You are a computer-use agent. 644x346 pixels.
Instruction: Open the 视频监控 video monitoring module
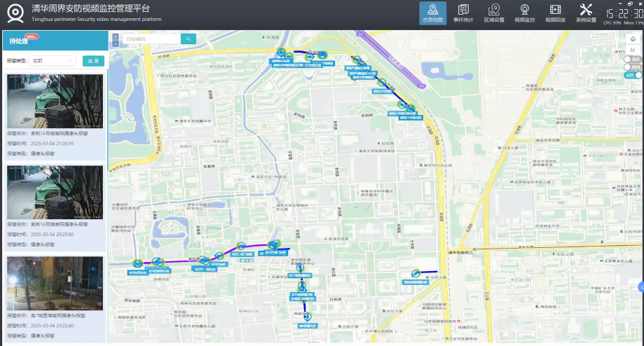(524, 13)
